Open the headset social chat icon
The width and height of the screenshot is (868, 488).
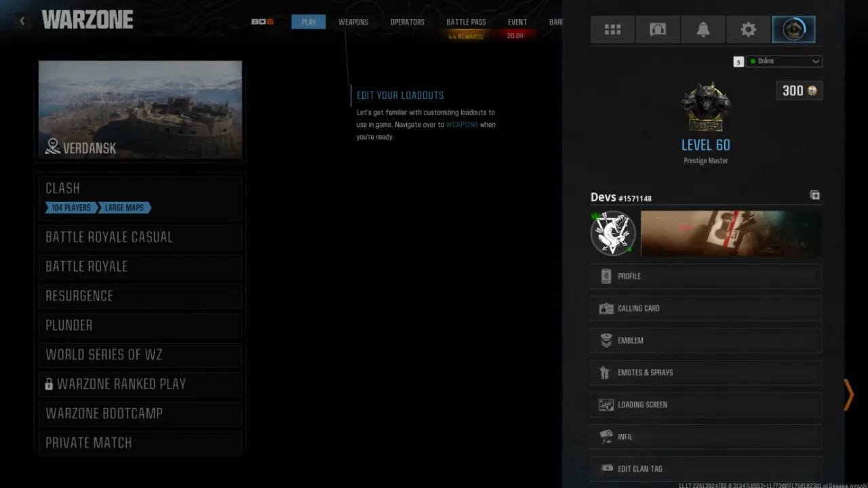click(x=658, y=29)
